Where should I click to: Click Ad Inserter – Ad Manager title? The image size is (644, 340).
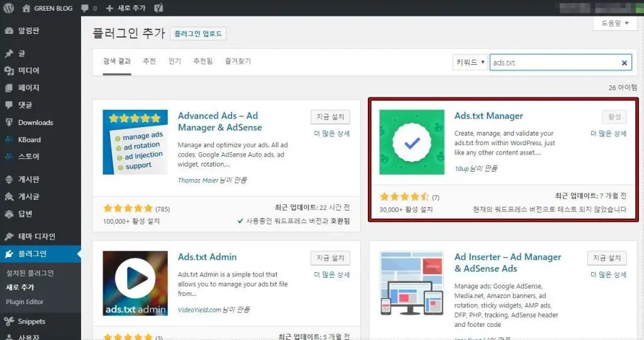[x=508, y=263]
